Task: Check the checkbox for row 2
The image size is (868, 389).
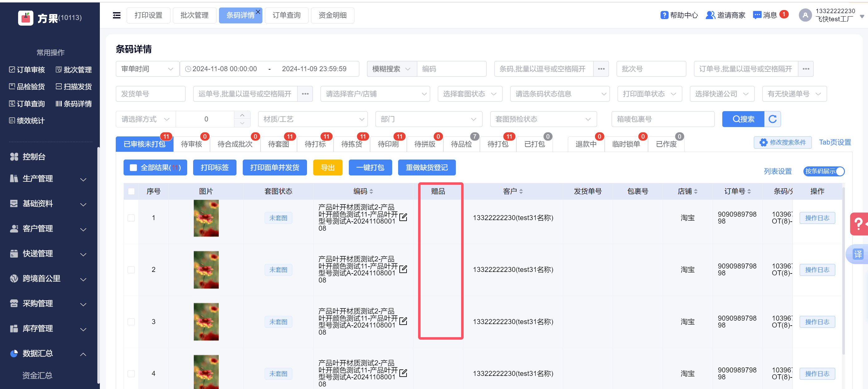Action: click(x=131, y=270)
